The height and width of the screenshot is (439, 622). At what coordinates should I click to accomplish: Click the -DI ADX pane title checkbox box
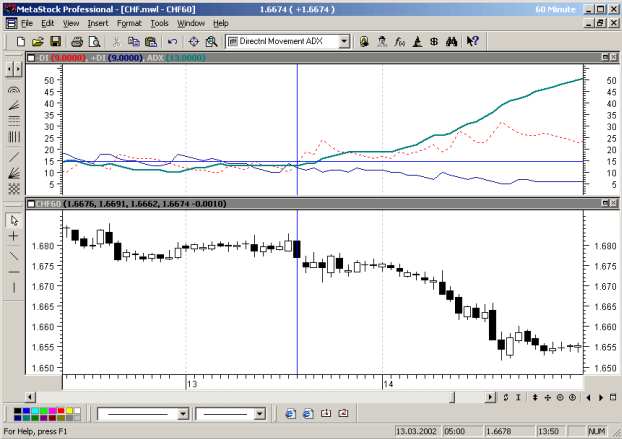click(x=31, y=58)
